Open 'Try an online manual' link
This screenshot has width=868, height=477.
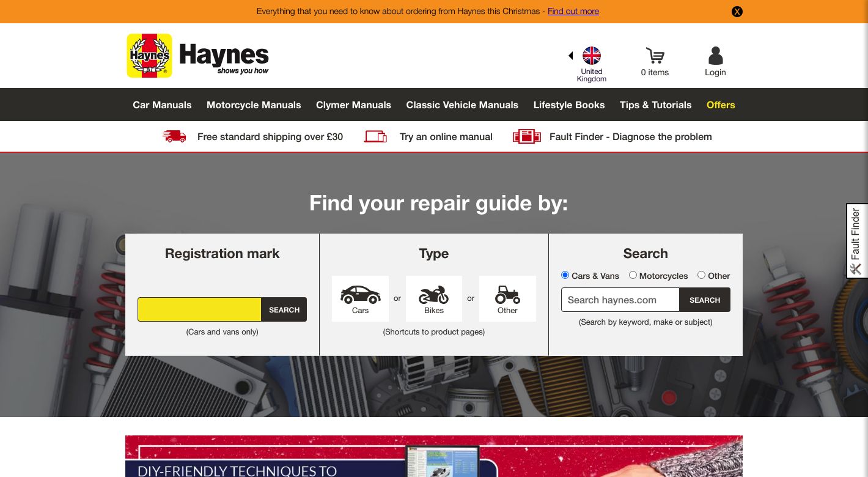click(x=446, y=136)
